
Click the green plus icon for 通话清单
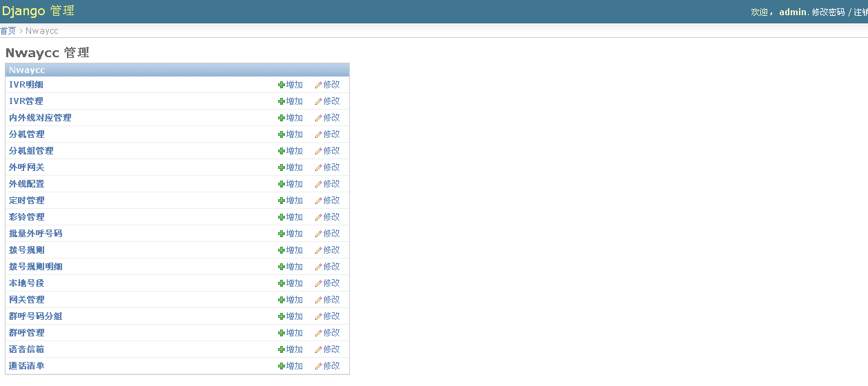282,366
